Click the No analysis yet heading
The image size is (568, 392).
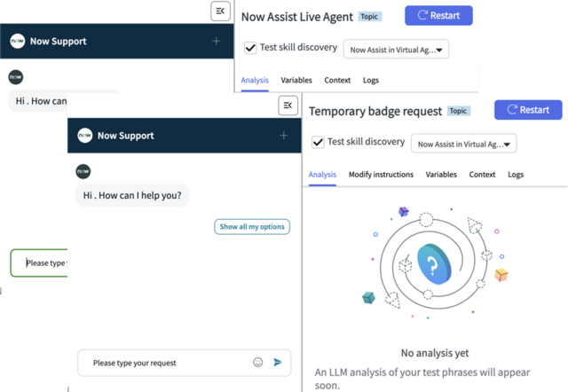pos(435,353)
